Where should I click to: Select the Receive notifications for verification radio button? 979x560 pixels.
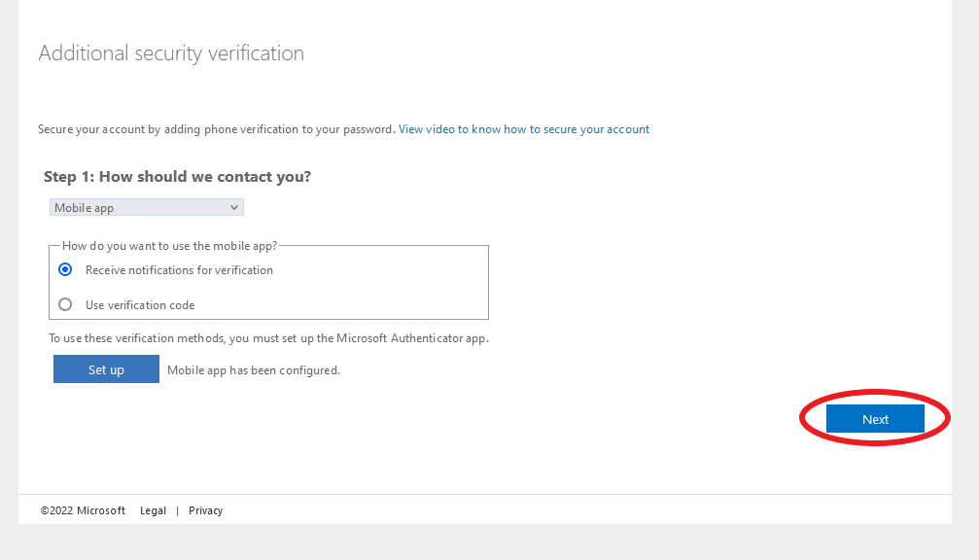65,269
